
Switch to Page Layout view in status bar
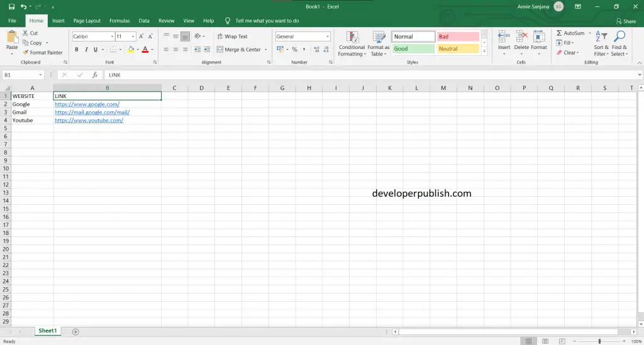[545, 341]
